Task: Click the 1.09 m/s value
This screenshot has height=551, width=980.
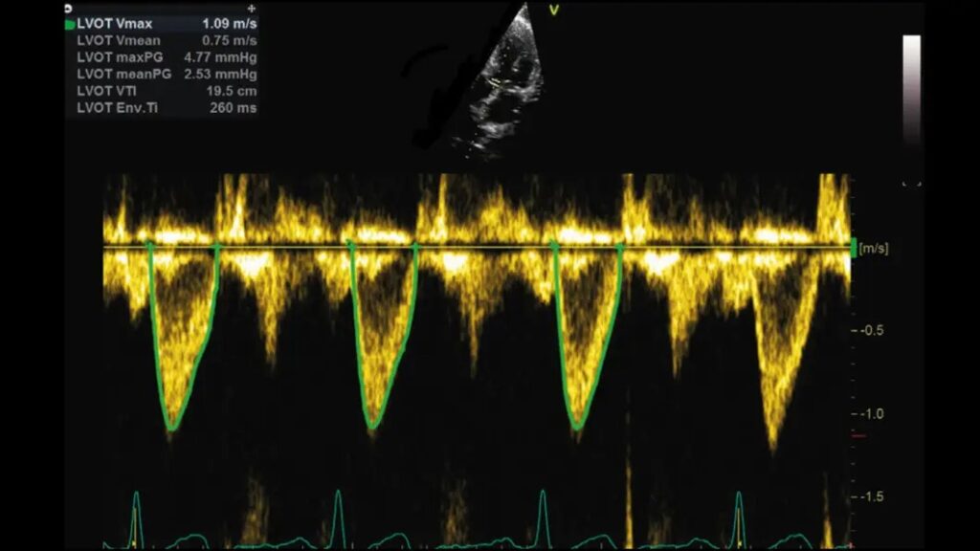Action: tap(230, 24)
